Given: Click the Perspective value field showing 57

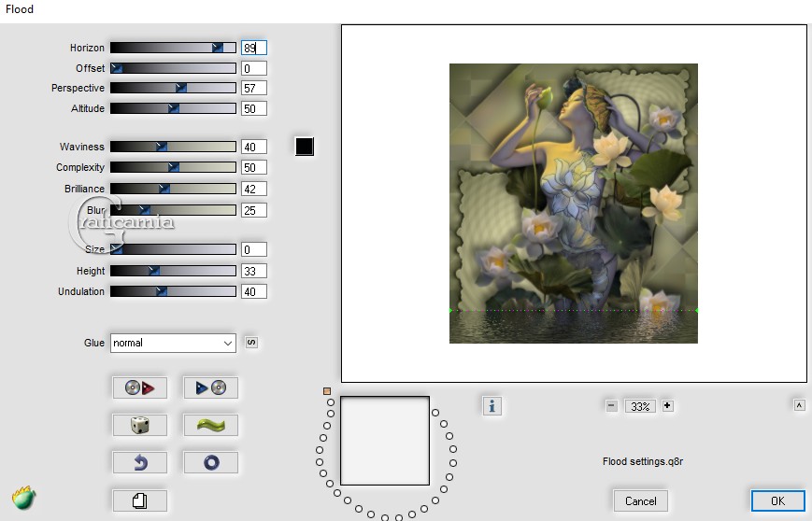Looking at the screenshot, I should pyautogui.click(x=254, y=88).
